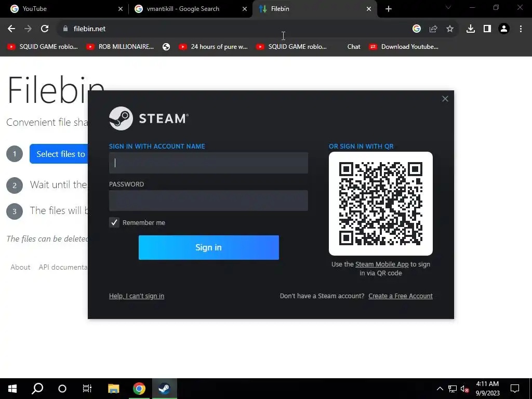Click the Steam password field
The image size is (532, 399).
click(208, 201)
